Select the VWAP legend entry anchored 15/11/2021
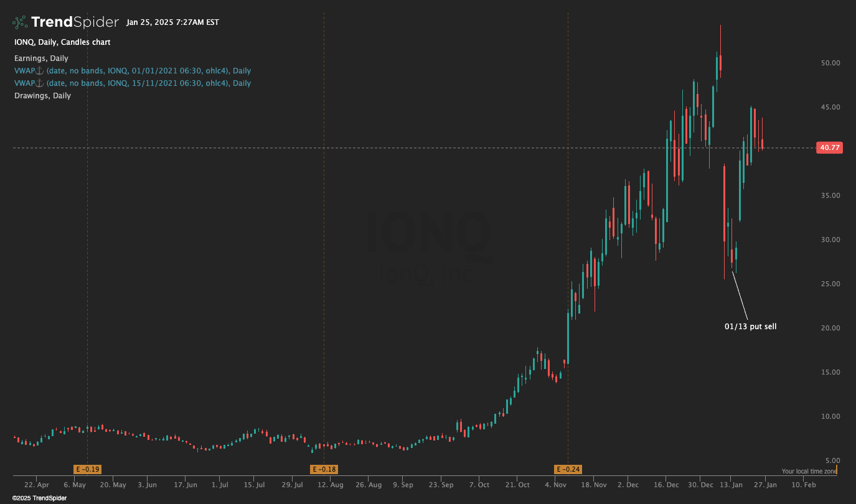This screenshot has height=504, width=856. click(133, 83)
